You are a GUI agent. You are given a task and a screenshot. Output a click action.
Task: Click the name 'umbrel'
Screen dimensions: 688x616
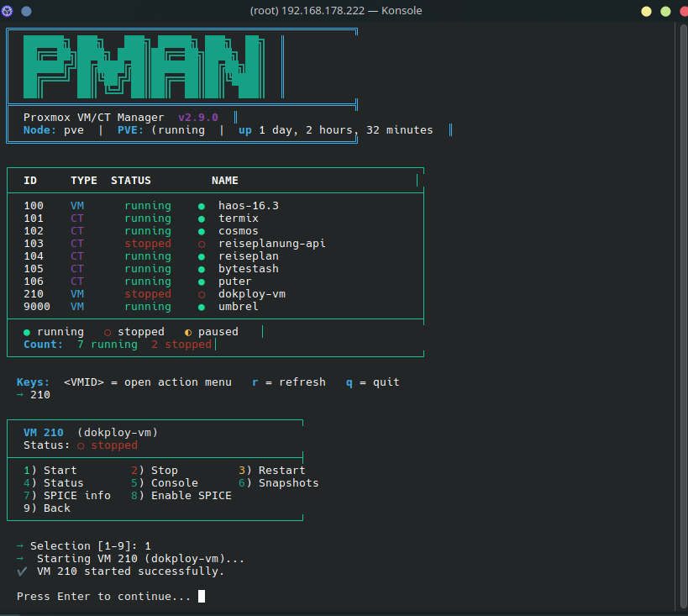pos(239,307)
